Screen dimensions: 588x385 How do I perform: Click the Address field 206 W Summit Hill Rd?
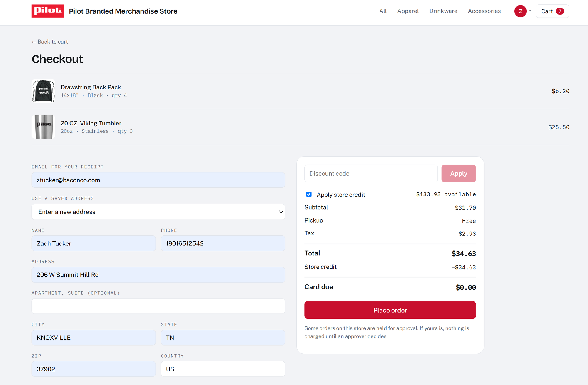158,275
